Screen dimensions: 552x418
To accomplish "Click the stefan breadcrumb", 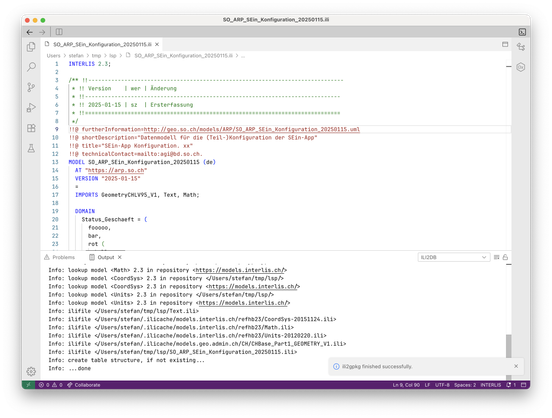I will (x=76, y=56).
